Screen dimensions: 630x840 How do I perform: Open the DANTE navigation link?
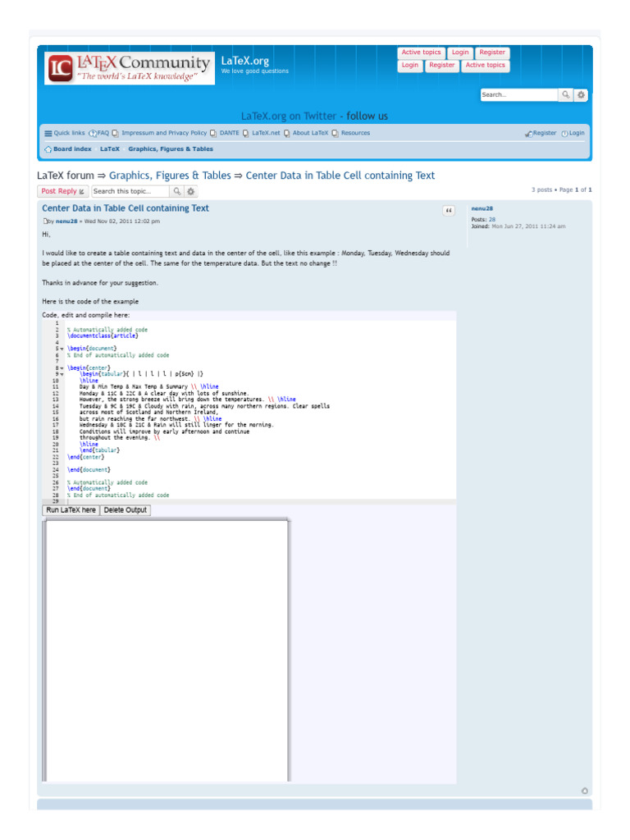tap(230, 133)
